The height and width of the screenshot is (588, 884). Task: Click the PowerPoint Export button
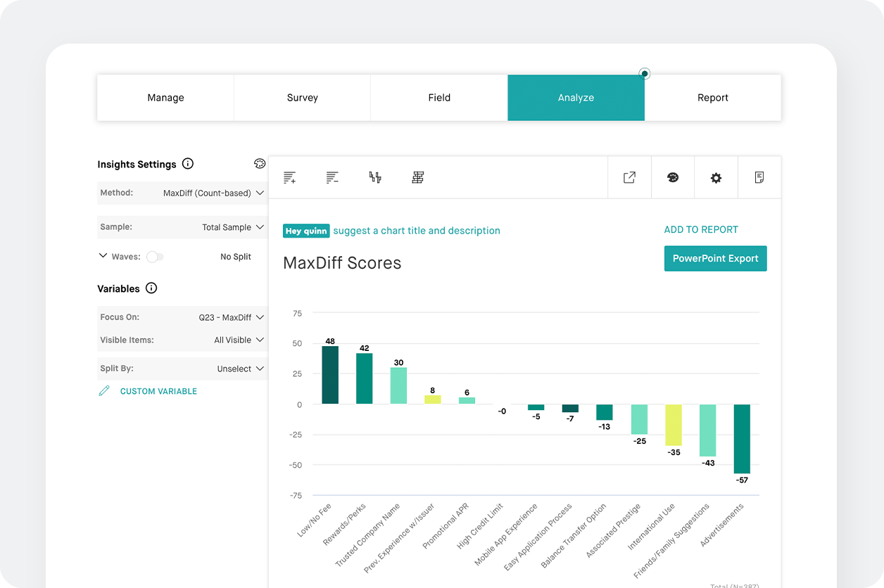tap(715, 258)
